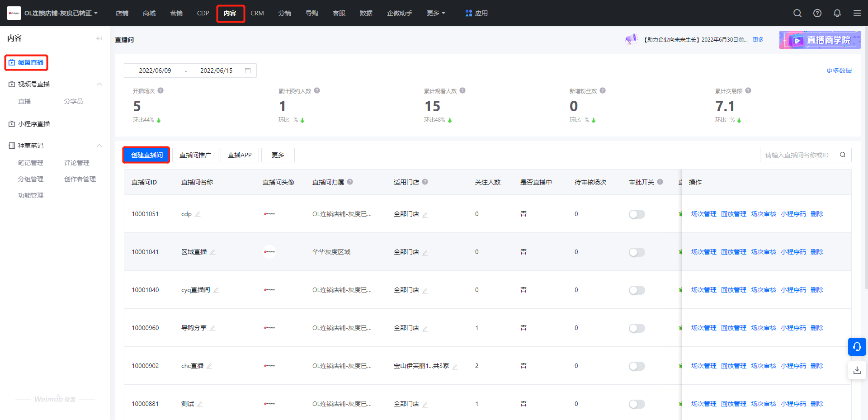This screenshot has height=420, width=868.
Task: Open 场次审核 for room 10001041
Action: 764,252
